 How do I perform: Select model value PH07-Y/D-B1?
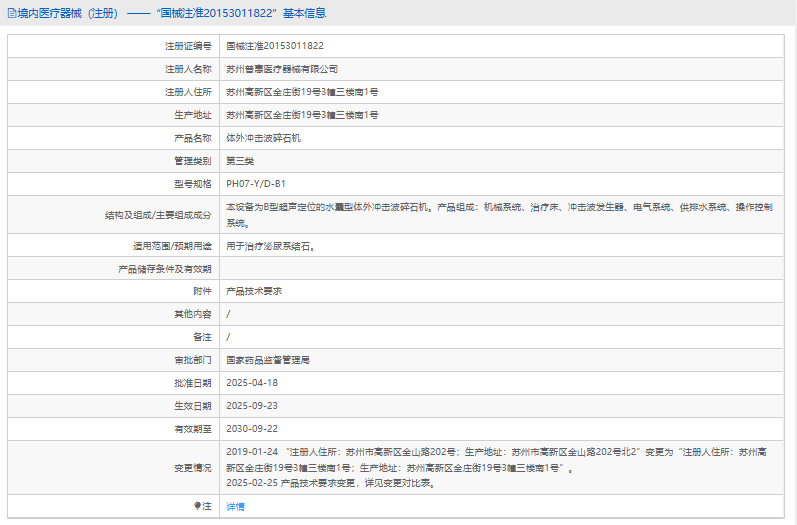[256, 183]
